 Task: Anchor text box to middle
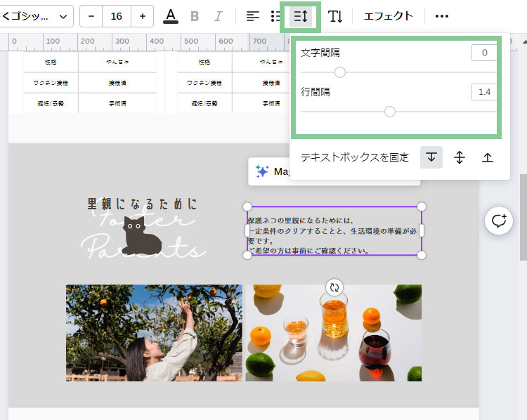coord(460,157)
